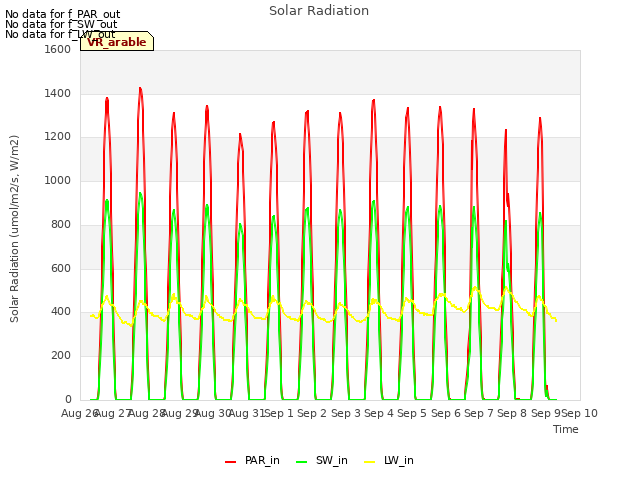Image resolution: width=640 pixels, height=480 pixels.
Task: Click the VR_arable annotation label
Action: (x=117, y=42)
